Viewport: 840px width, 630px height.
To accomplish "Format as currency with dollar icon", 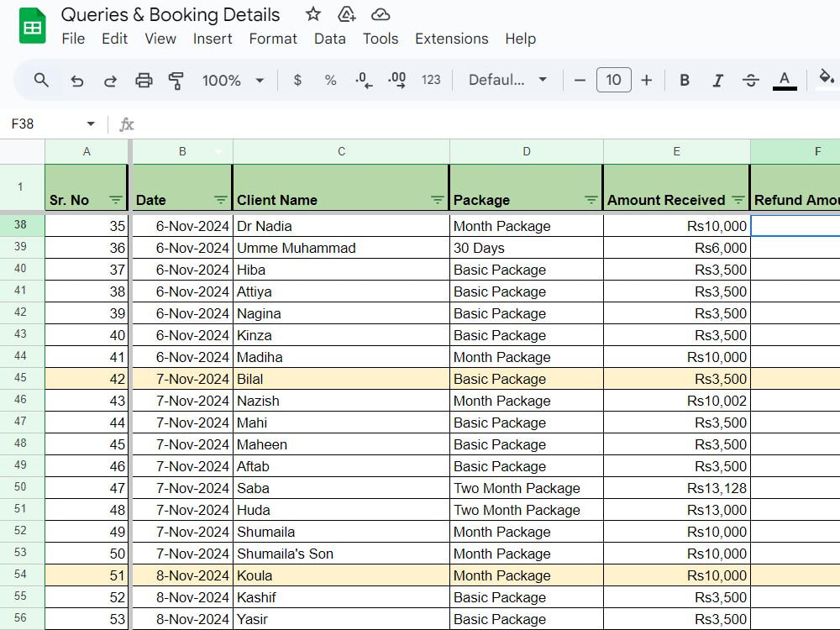I will click(297, 81).
